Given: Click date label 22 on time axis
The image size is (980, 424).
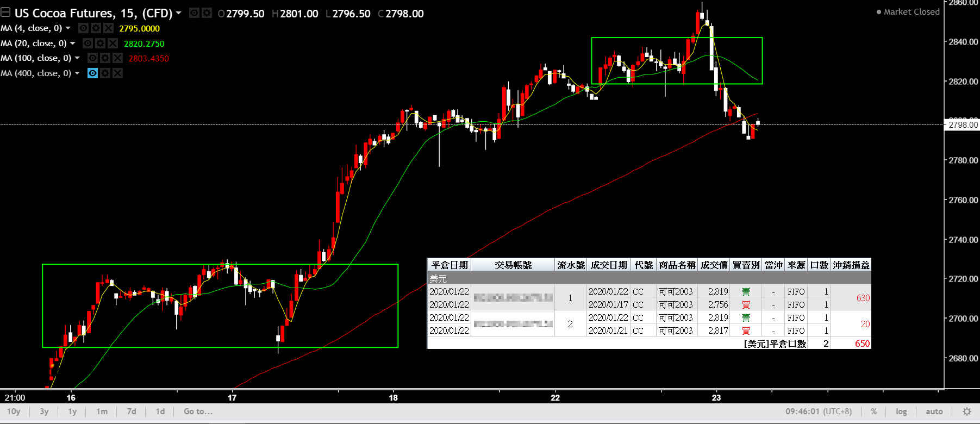Looking at the screenshot, I should click(x=555, y=397).
